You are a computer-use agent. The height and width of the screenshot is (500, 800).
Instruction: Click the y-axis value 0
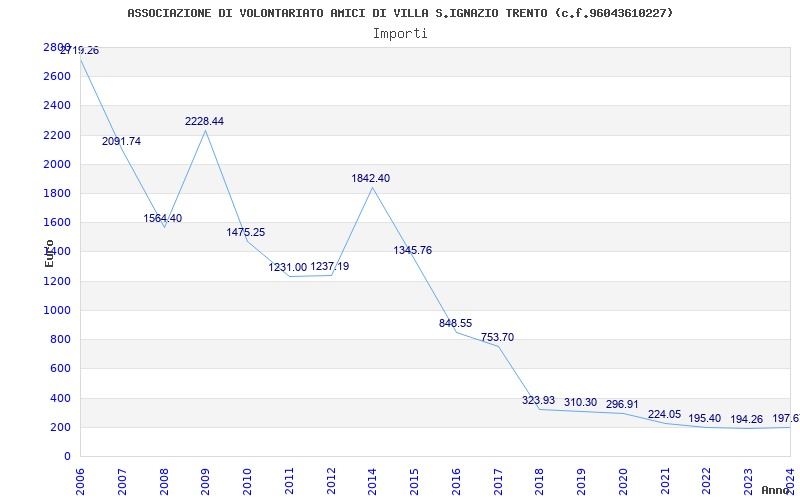67,457
